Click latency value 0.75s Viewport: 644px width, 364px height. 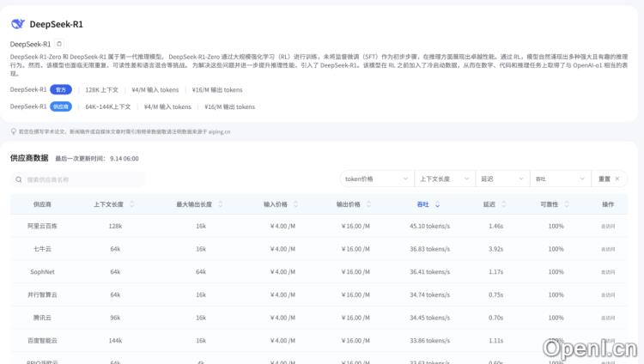click(x=495, y=294)
